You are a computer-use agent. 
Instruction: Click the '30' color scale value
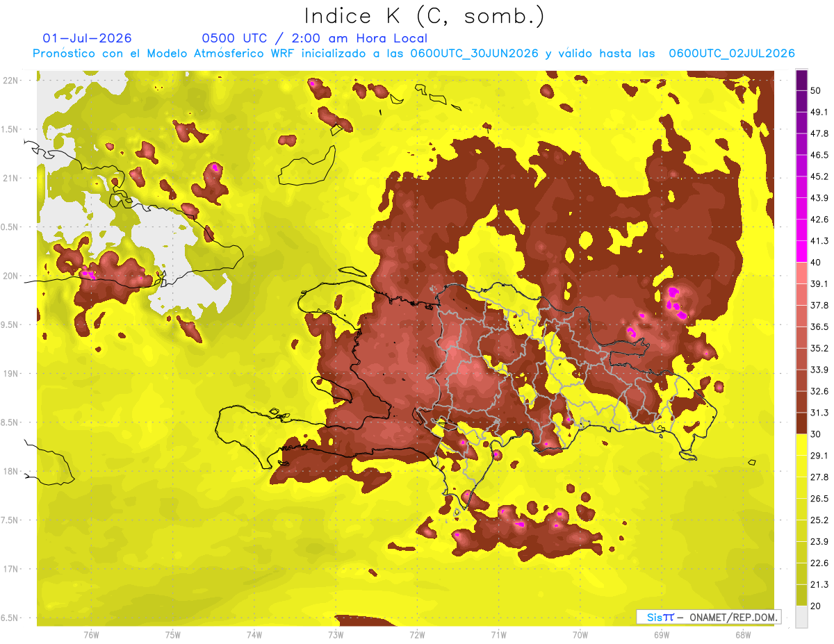click(816, 434)
